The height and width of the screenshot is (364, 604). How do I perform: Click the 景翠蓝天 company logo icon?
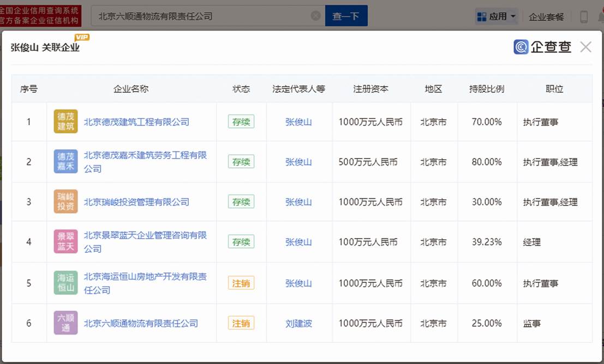pos(65,241)
